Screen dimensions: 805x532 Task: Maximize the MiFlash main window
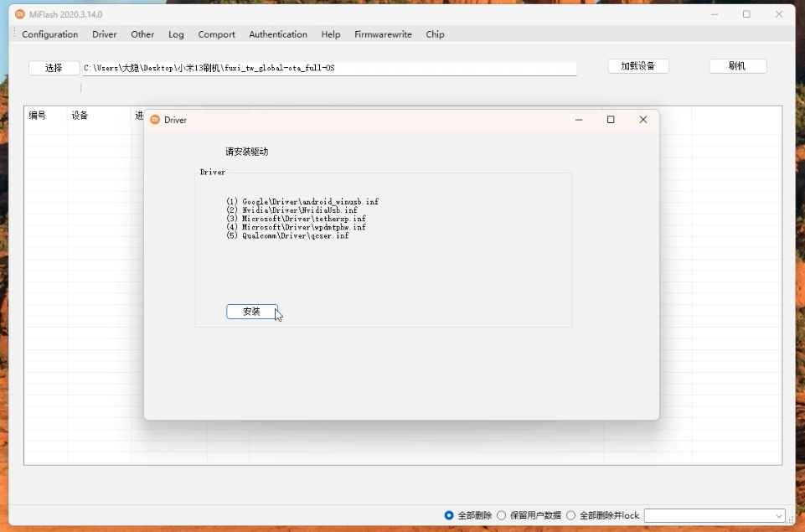point(746,14)
